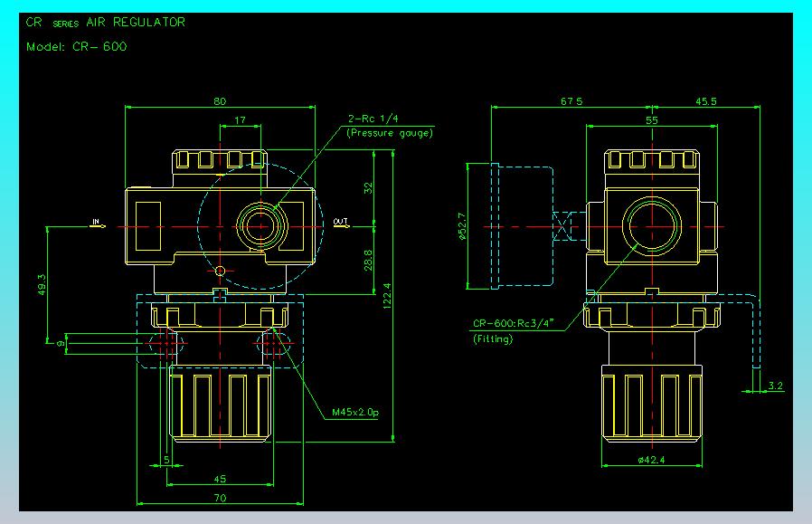Viewport: 812px width, 524px height.
Task: Select the 45 bottom dimension text
Action: pyautogui.click(x=220, y=479)
